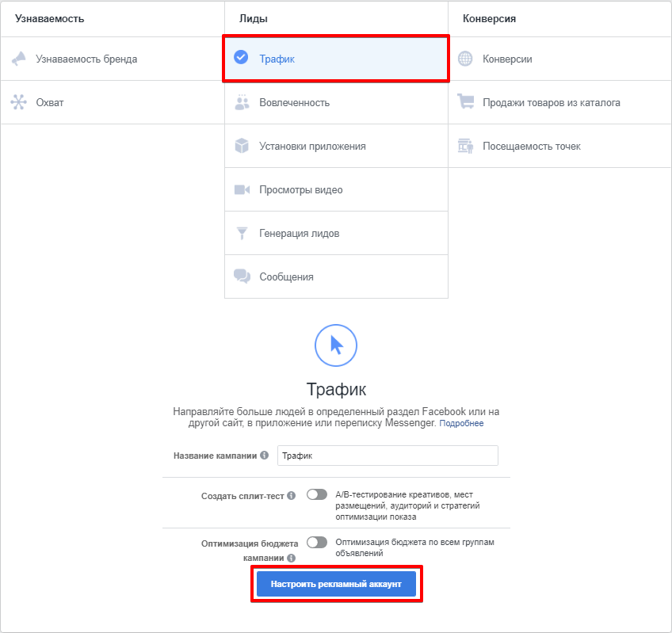Turn on Оптимизация бюджета кампании switch
672x633 pixels.
(x=316, y=543)
